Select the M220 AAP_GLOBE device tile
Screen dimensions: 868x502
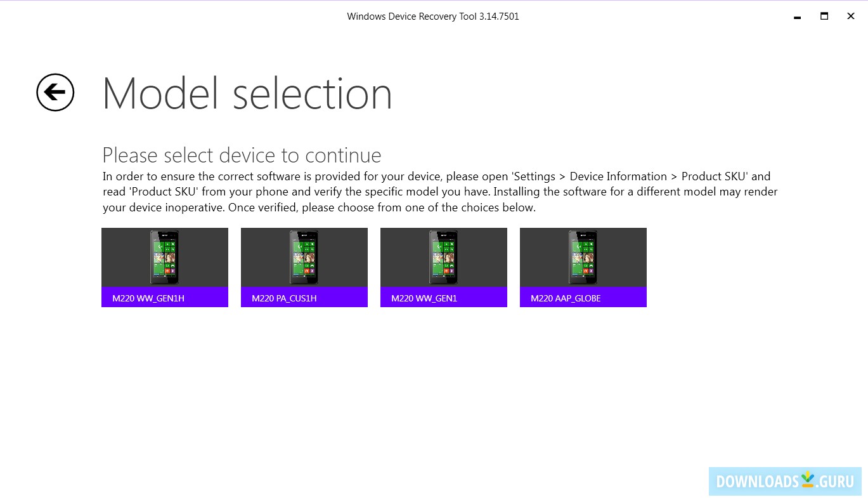coord(583,267)
